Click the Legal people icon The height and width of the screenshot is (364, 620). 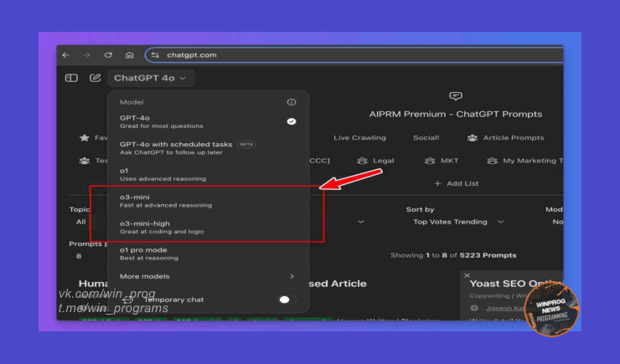[x=362, y=161]
